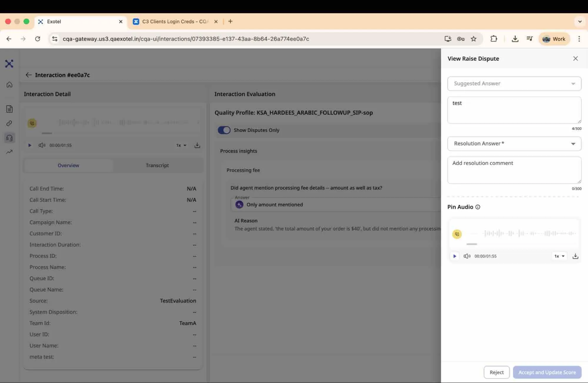Open the tab search chevron in Chrome
The width and height of the screenshot is (588, 383).
pos(580,21)
